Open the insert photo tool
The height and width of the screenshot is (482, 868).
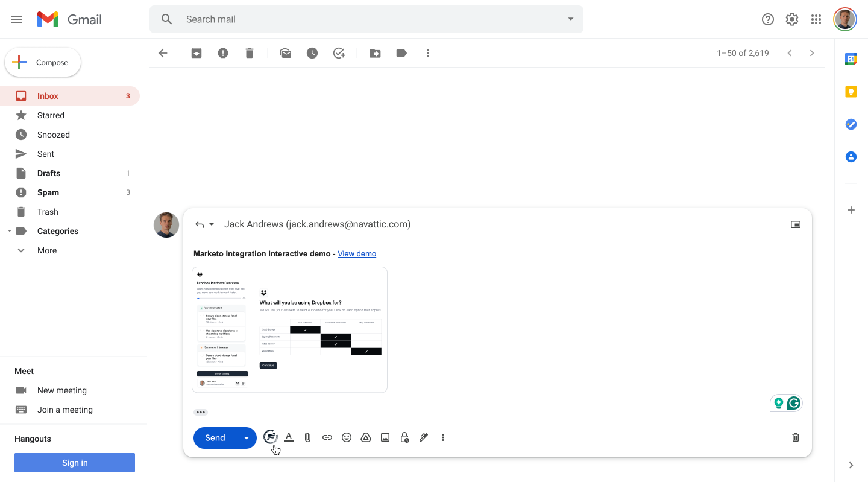click(x=385, y=437)
